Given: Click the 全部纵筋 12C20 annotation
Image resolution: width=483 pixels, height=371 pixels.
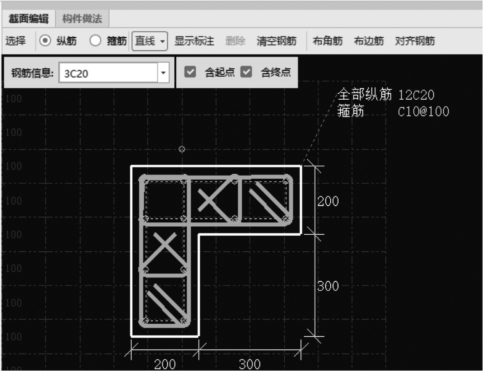Looking at the screenshot, I should (x=386, y=95).
